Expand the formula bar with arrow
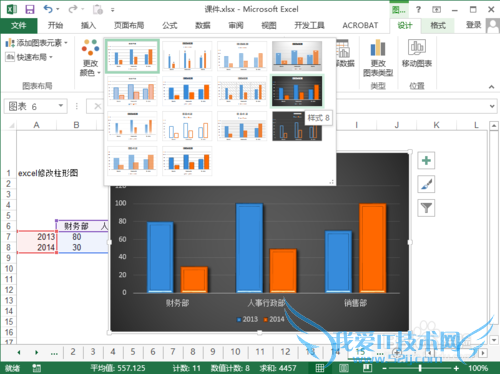This screenshot has width=500, height=374. [x=492, y=106]
